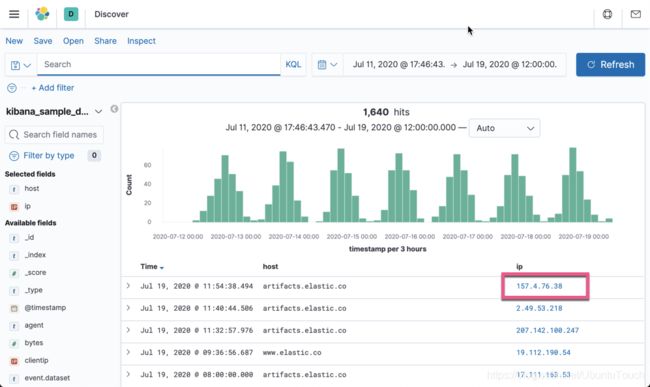Click the Elastic logo icon
The image size is (650, 387).
tap(42, 14)
